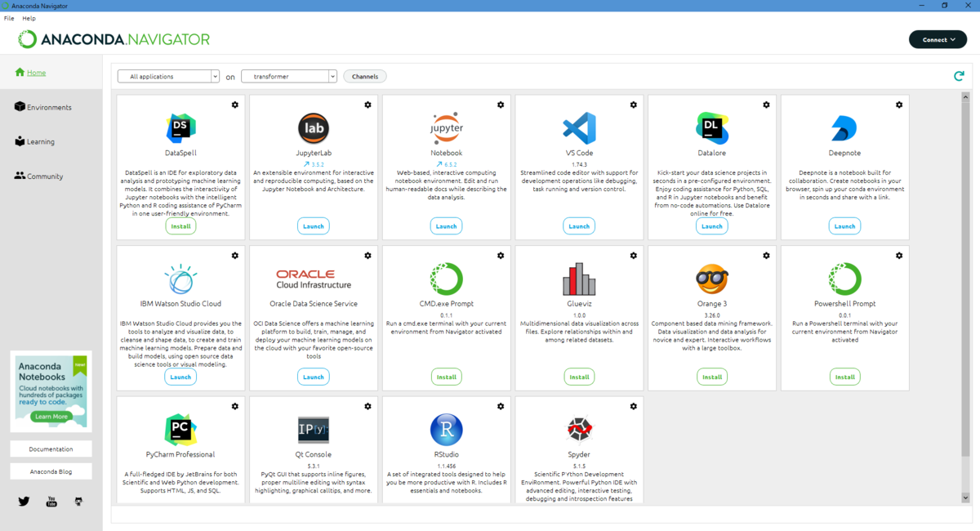
Task: Launch JupyterLab
Action: [314, 226]
